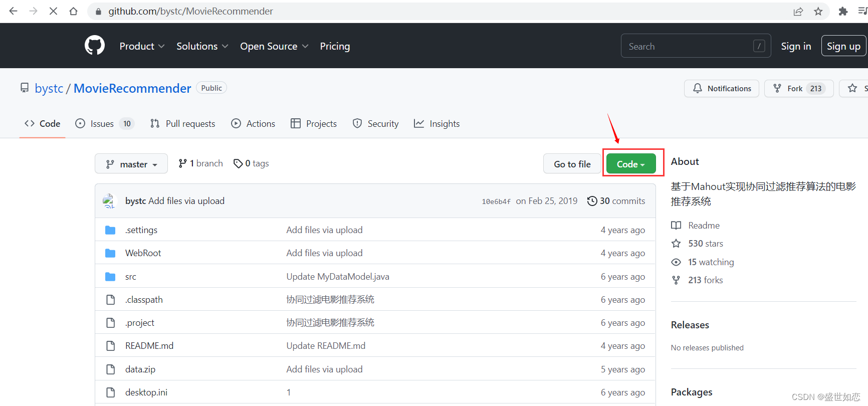Image resolution: width=868 pixels, height=406 pixels.
Task: Click the Notifications button
Action: 722,88
